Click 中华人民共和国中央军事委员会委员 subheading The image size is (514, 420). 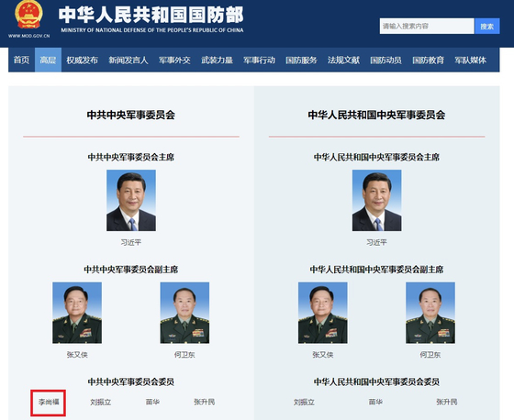[x=376, y=382]
